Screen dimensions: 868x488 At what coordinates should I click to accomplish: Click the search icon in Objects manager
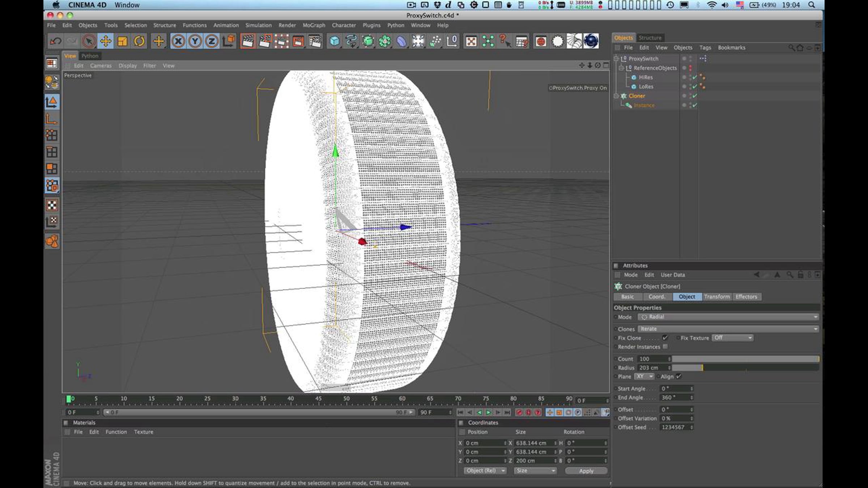pos(792,48)
